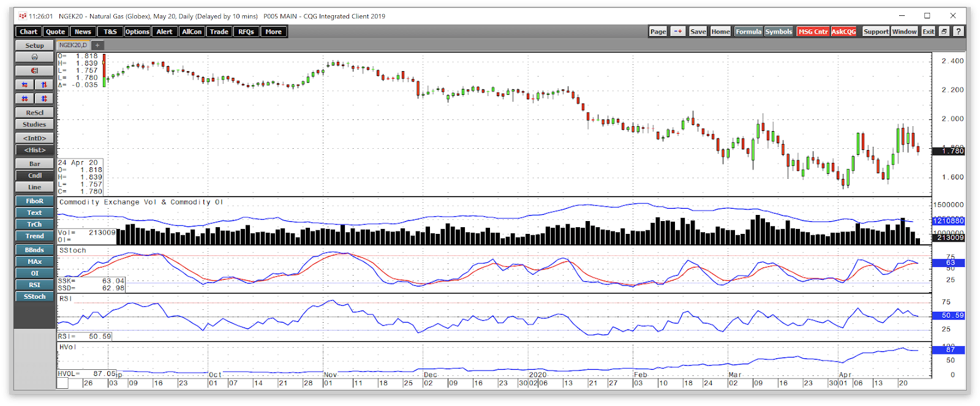Image resolution: width=980 pixels, height=406 pixels.
Task: Click the vertical expand arrows icon
Action: tap(44, 98)
